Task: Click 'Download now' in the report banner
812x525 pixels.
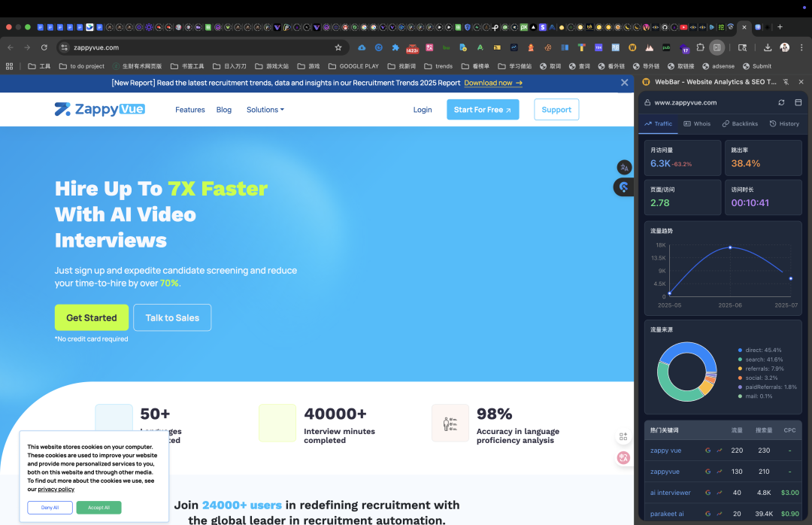Action: tap(493, 83)
